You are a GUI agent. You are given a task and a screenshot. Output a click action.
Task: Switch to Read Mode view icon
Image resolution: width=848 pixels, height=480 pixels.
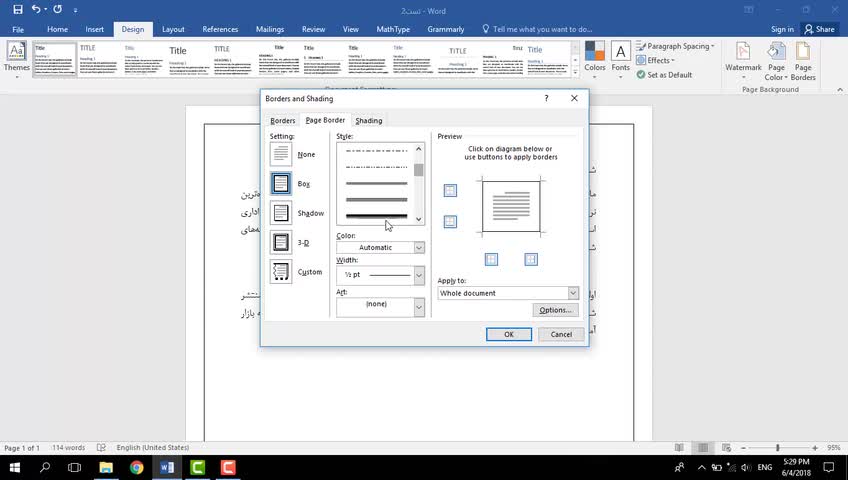point(679,448)
